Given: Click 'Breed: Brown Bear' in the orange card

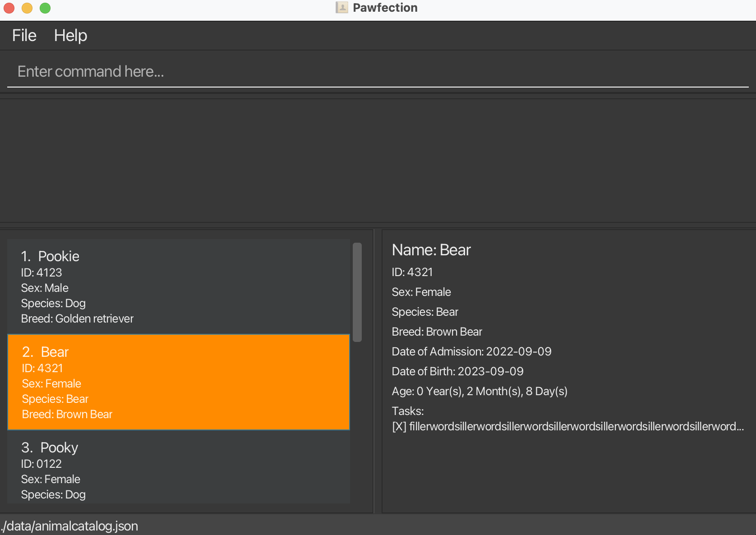Looking at the screenshot, I should [x=67, y=414].
